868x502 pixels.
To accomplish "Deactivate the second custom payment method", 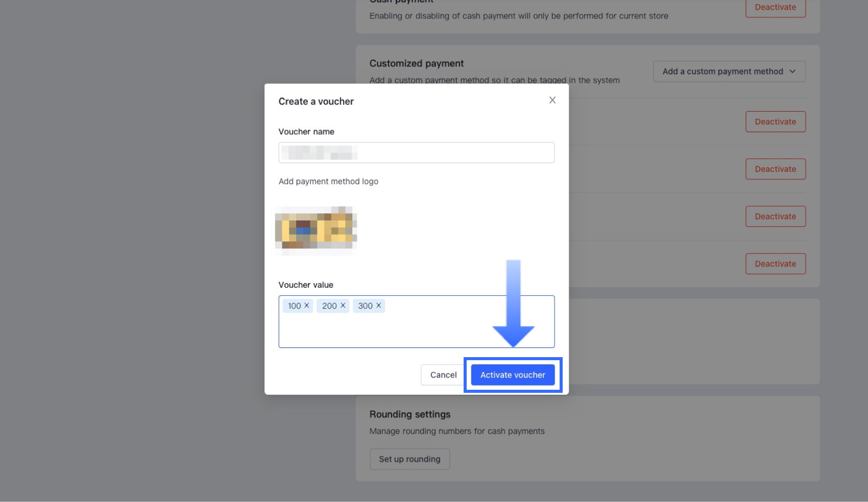I will click(775, 169).
